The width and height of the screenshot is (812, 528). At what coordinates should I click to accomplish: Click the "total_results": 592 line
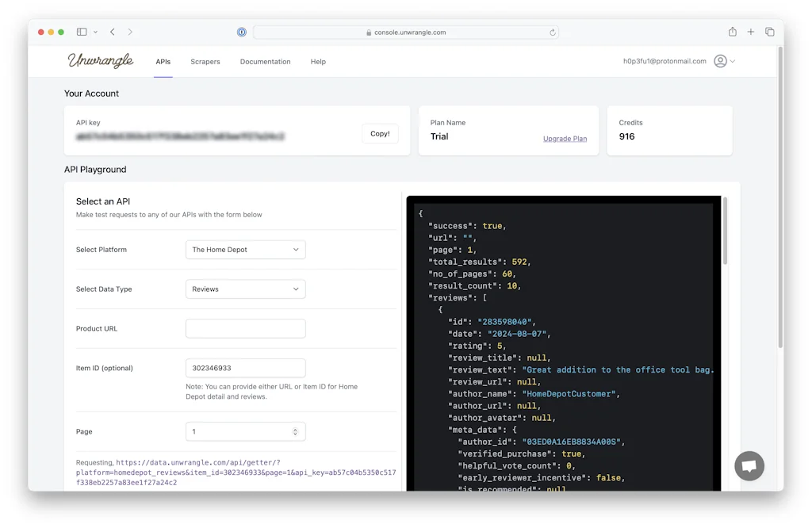click(x=480, y=262)
